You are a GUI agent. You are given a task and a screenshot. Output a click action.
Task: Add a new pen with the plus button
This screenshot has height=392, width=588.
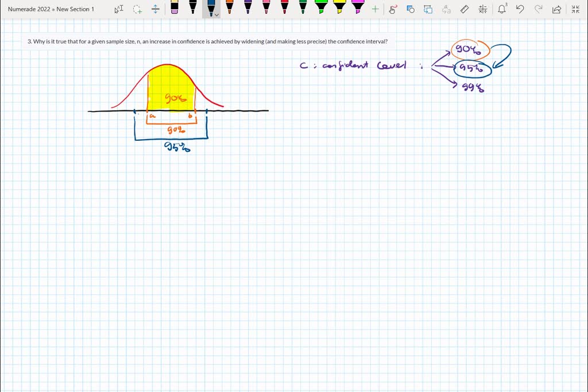click(x=375, y=9)
